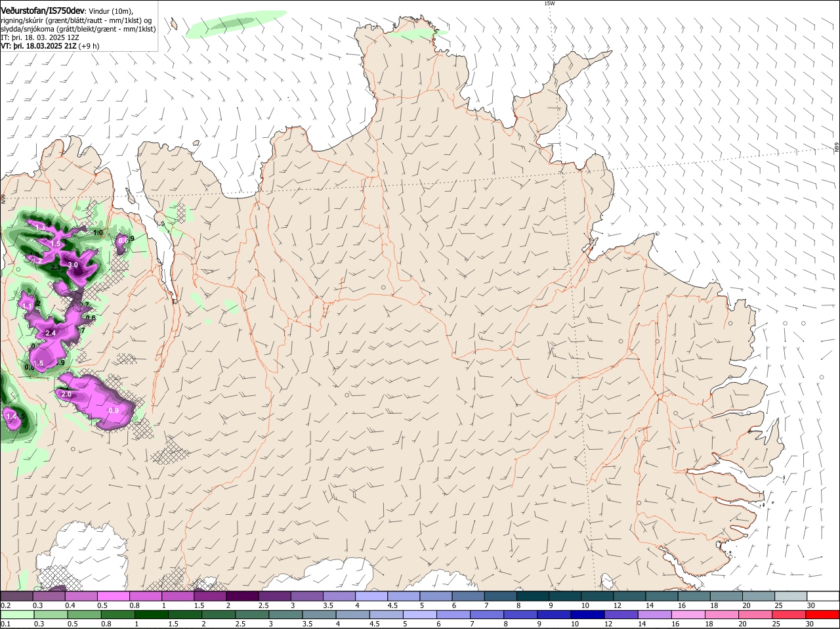
Task: Select the slate blue 6–7 legend swatch on the purple scale
Action: pyautogui.click(x=469, y=596)
